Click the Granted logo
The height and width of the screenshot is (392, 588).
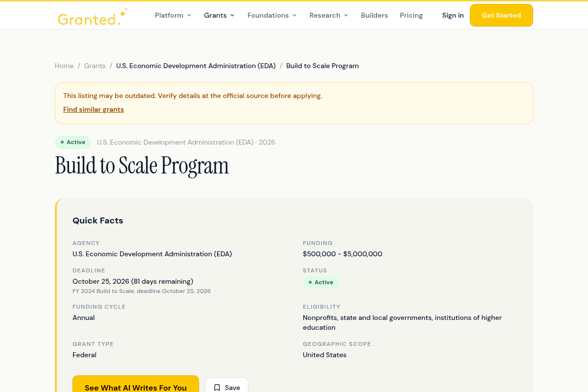tap(93, 17)
